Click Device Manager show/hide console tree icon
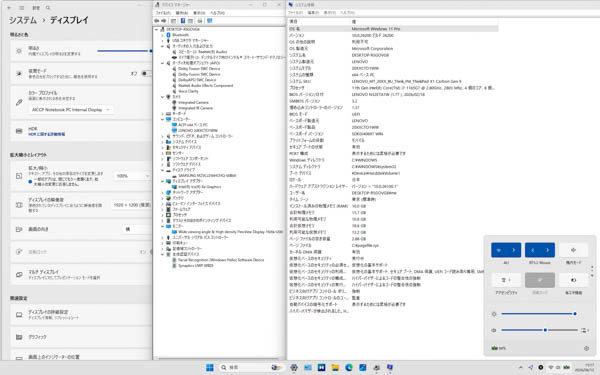This screenshot has width=600, height=375. 173,21
